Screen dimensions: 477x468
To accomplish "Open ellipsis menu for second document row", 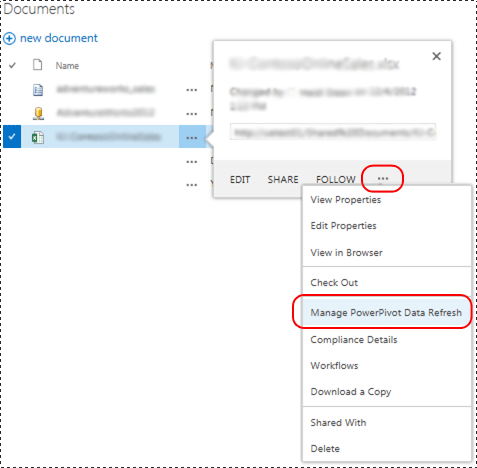I will tap(191, 114).
